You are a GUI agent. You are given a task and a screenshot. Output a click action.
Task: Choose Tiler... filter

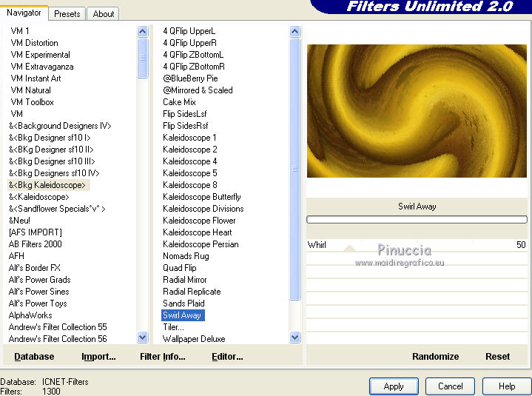coord(173,327)
